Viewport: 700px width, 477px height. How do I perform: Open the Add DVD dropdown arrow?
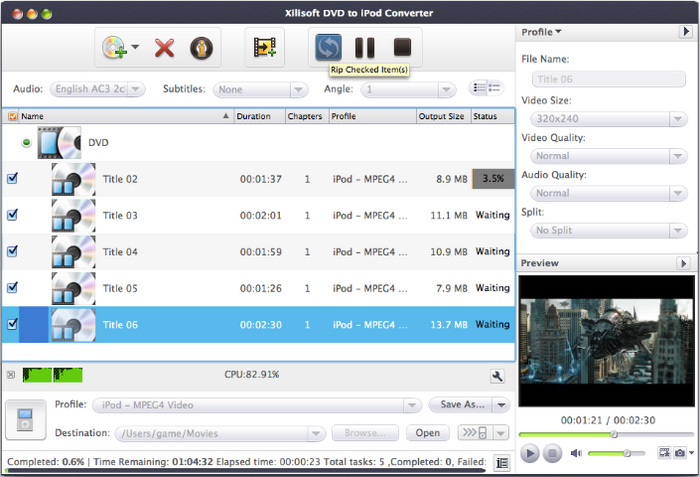[x=135, y=46]
